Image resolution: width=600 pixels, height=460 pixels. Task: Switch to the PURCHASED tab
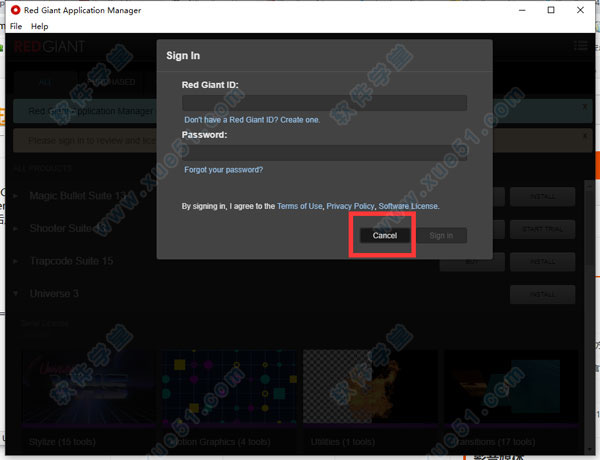coord(111,82)
